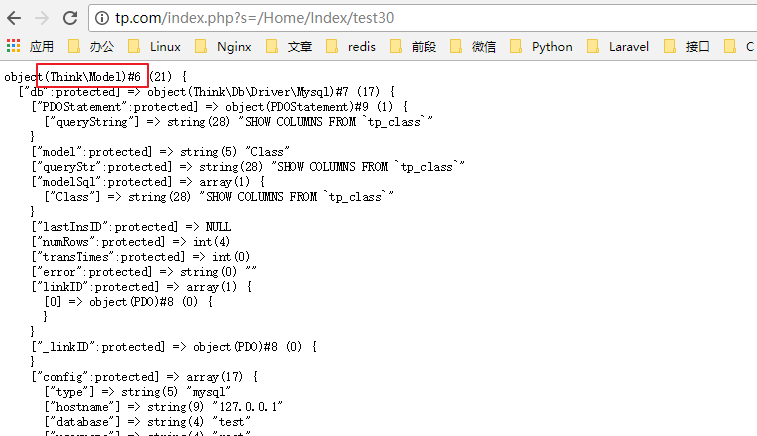Open the 接口 bookmark folder
This screenshot has height=436, width=757.
687,46
